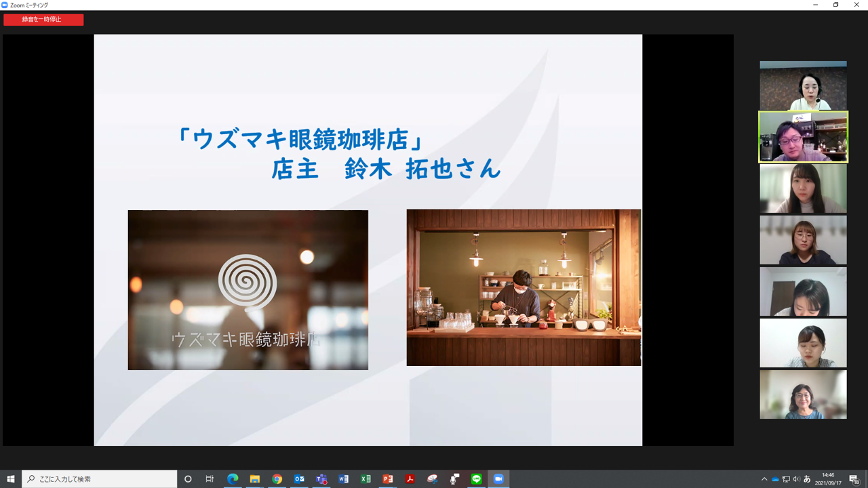Open OneDrive cloud tray icon
868x488 pixels.
tap(775, 479)
